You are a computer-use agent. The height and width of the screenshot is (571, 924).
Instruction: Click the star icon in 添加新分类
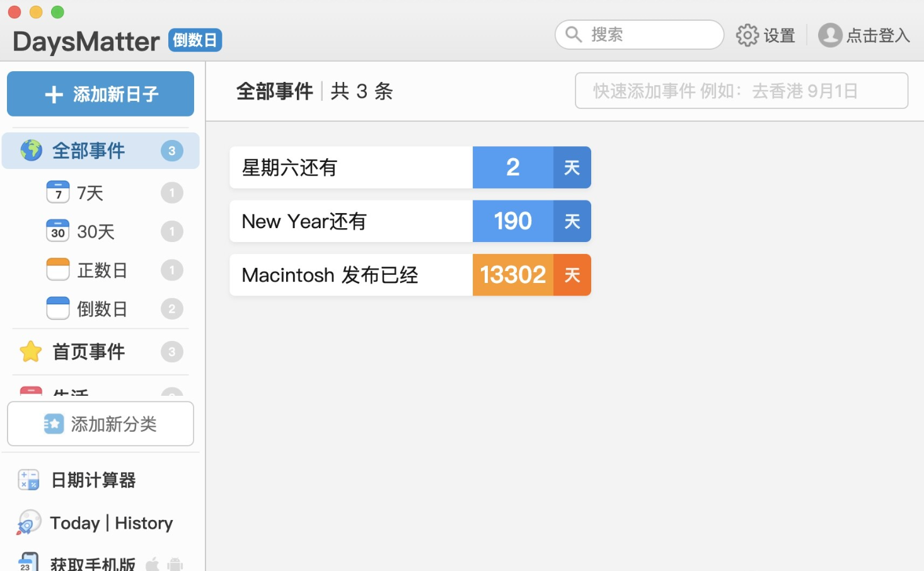[54, 424]
